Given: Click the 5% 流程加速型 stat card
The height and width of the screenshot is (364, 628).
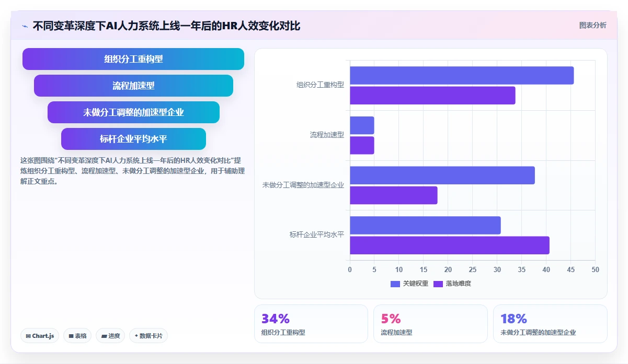Looking at the screenshot, I should coord(430,324).
